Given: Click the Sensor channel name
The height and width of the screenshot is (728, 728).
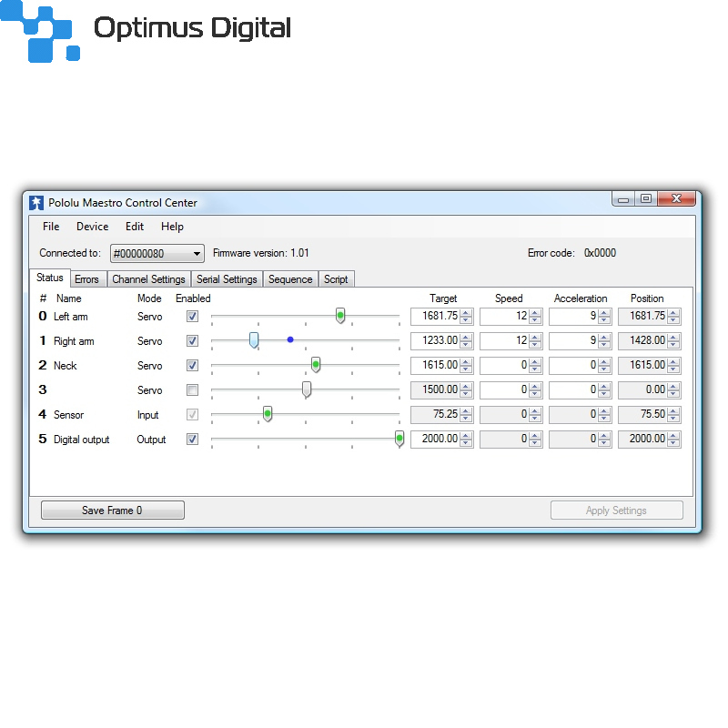Looking at the screenshot, I should 69,415.
